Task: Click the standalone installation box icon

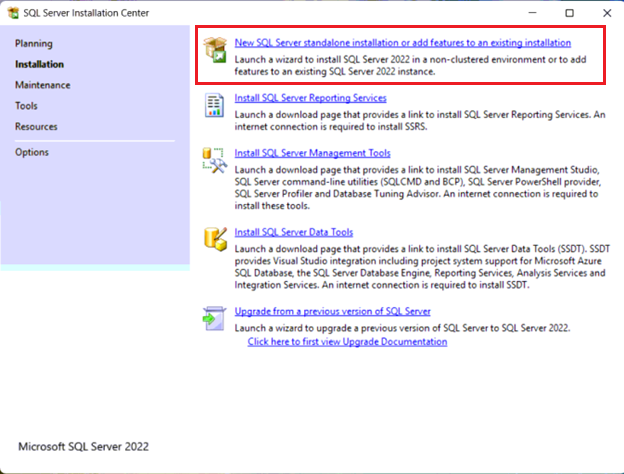Action: [x=215, y=50]
